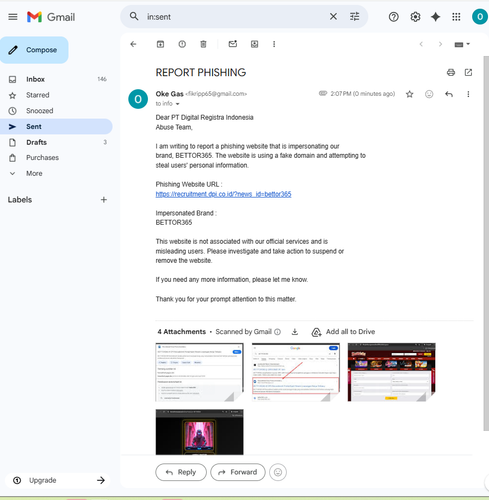Click in the search mail field
Screen dimensions: 489x500
(233, 17)
